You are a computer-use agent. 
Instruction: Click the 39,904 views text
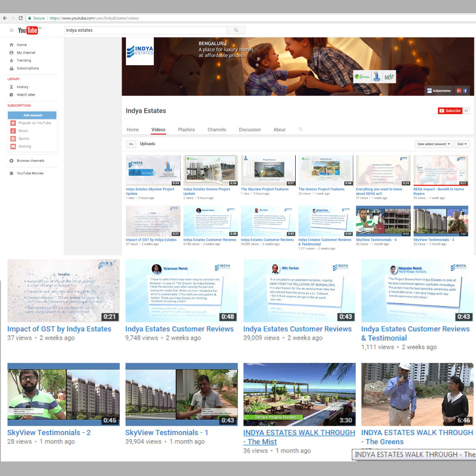[x=143, y=442]
